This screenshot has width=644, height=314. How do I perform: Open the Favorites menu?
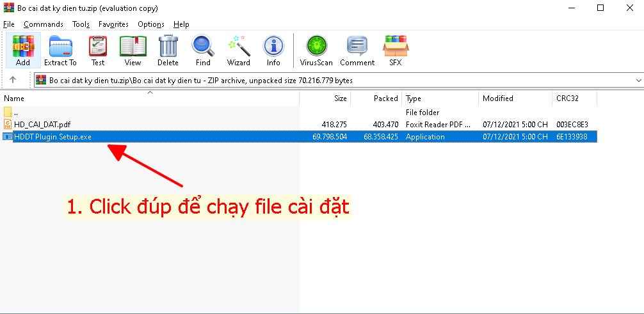pos(113,24)
